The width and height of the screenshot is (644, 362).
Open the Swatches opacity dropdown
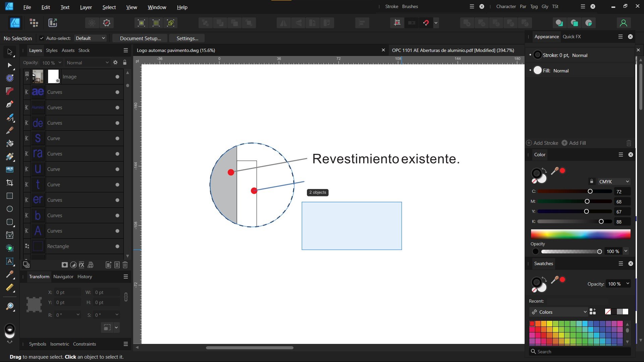click(x=628, y=284)
